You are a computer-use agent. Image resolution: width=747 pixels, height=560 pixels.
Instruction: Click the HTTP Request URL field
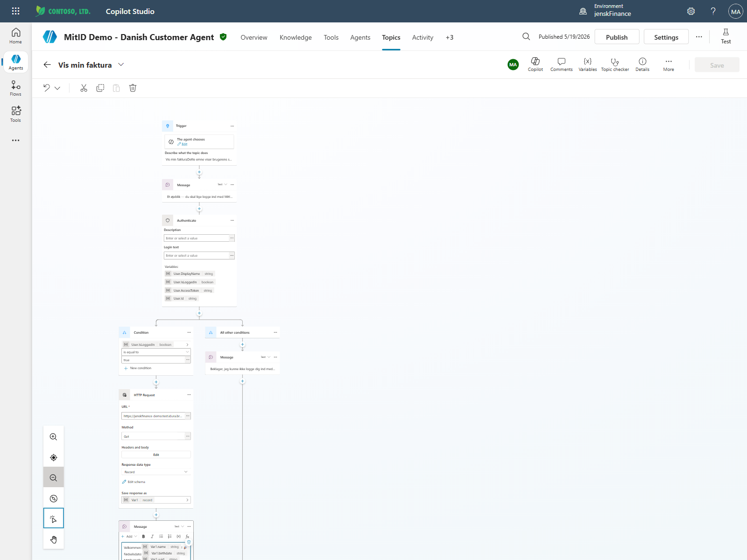point(153,416)
